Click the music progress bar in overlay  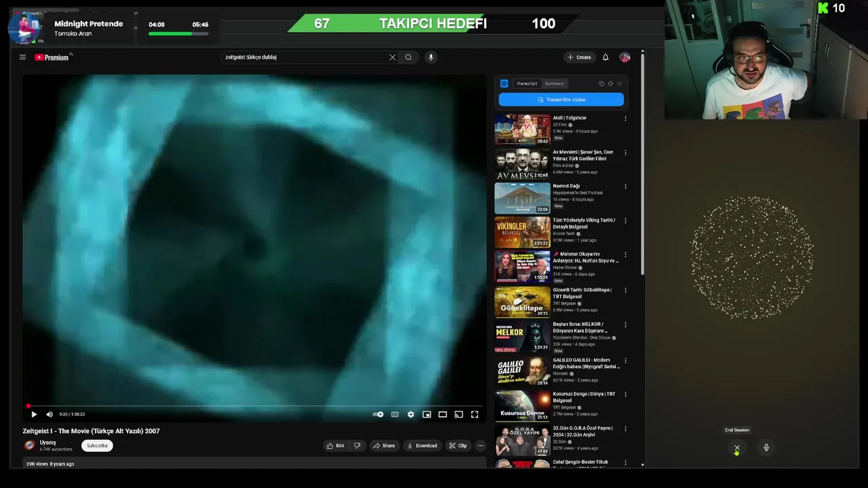pos(178,33)
